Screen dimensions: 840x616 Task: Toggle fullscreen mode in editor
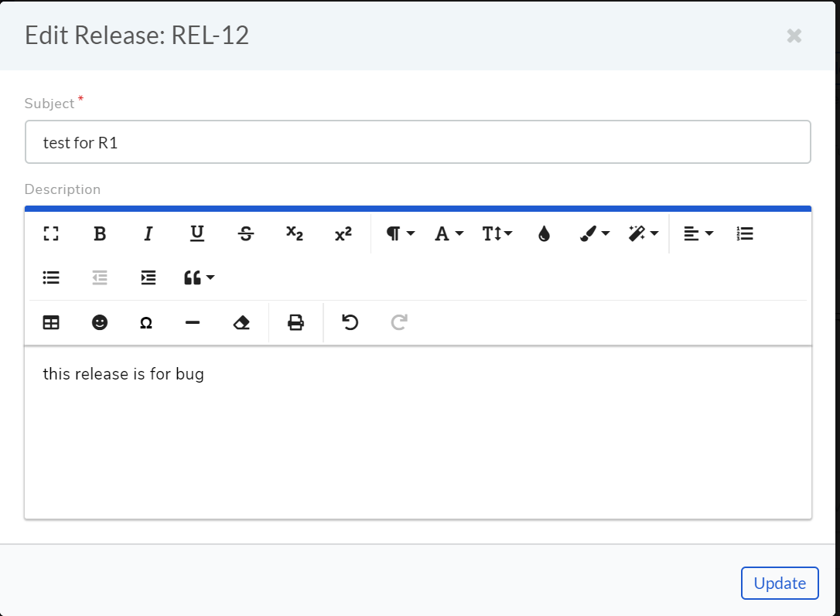pyautogui.click(x=51, y=234)
